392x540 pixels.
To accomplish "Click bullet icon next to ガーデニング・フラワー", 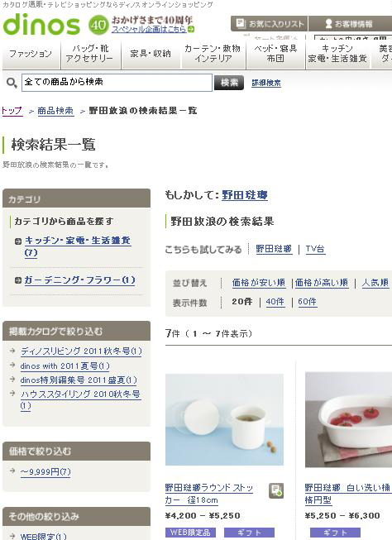I will (18, 280).
